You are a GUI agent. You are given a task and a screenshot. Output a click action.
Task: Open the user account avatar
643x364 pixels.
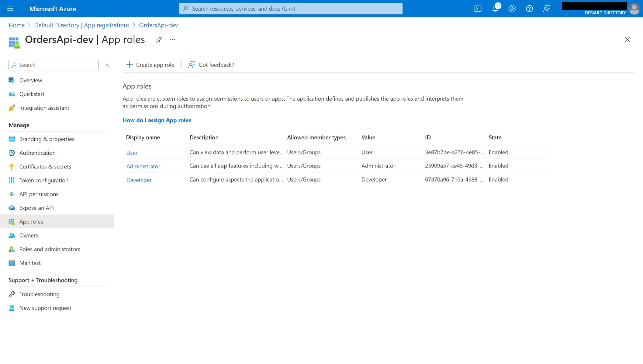click(634, 9)
